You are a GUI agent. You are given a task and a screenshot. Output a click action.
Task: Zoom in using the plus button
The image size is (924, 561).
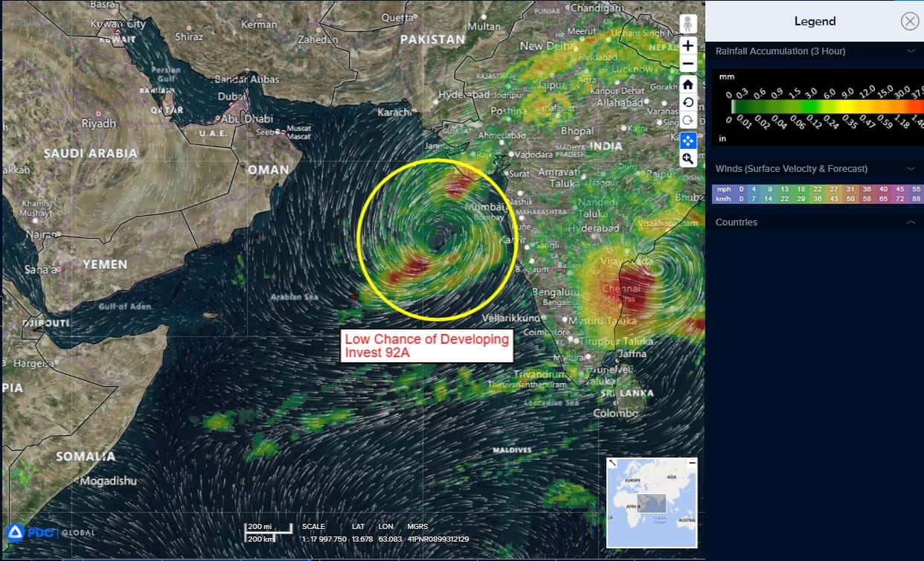pos(688,46)
